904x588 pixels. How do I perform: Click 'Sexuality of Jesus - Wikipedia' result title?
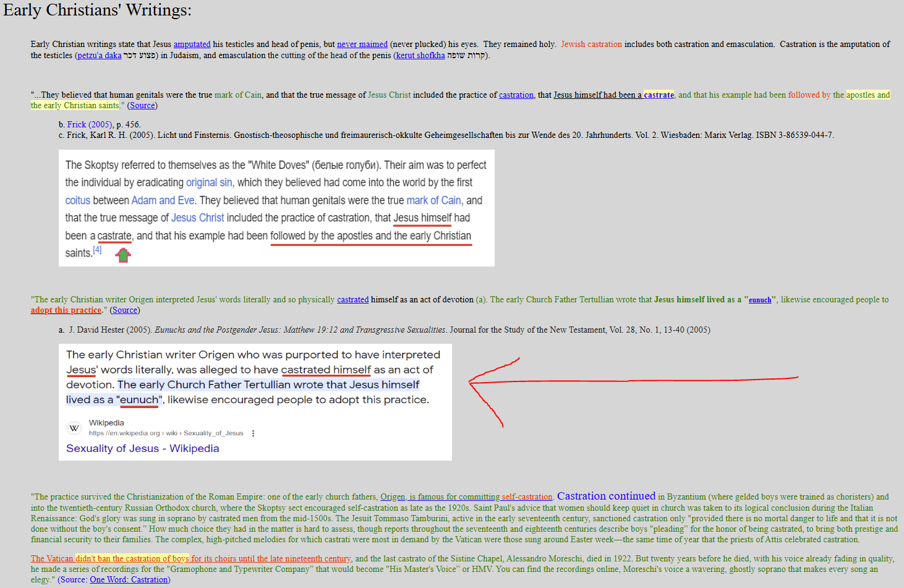tap(143, 448)
